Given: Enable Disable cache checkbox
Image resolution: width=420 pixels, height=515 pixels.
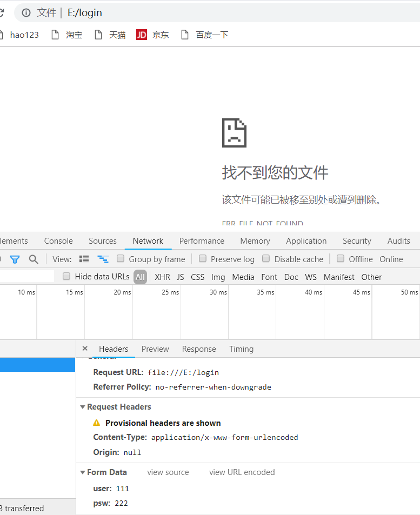Looking at the screenshot, I should click(266, 258).
